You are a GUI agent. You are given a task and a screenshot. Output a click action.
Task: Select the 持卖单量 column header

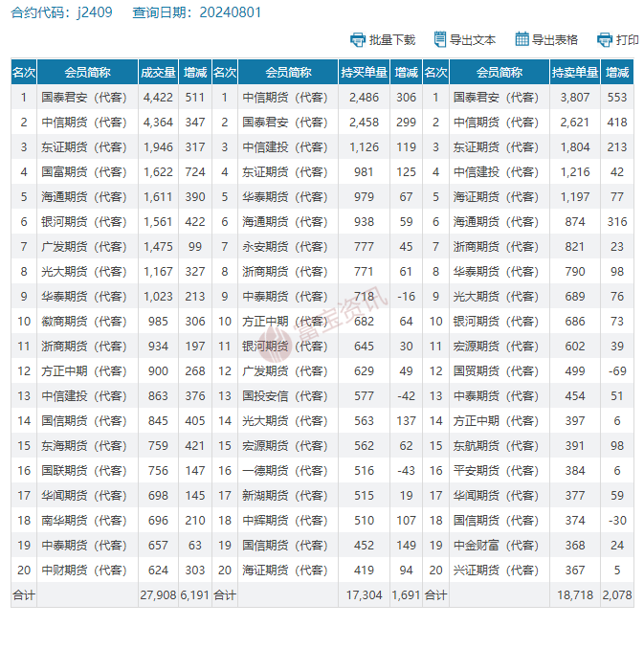tap(574, 73)
